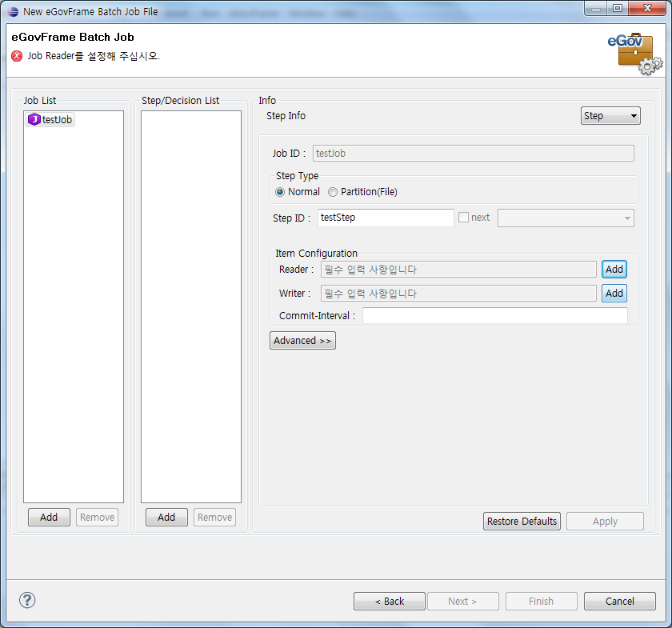Click the Writer input field

point(458,294)
